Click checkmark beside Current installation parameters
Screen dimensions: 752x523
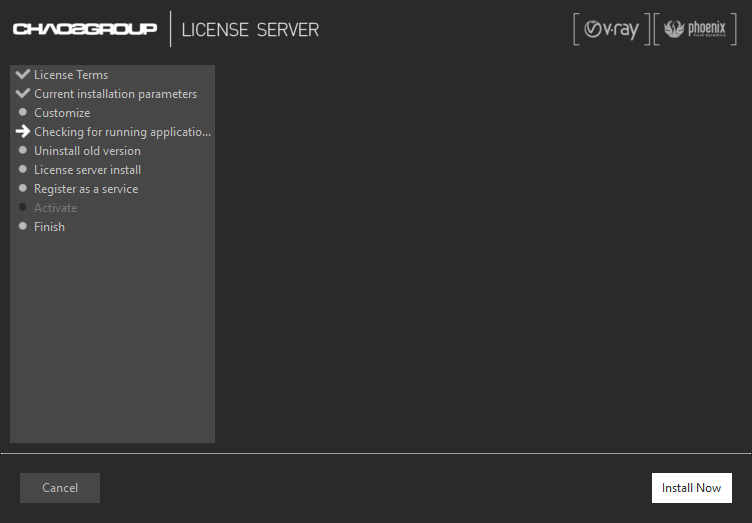[23, 93]
